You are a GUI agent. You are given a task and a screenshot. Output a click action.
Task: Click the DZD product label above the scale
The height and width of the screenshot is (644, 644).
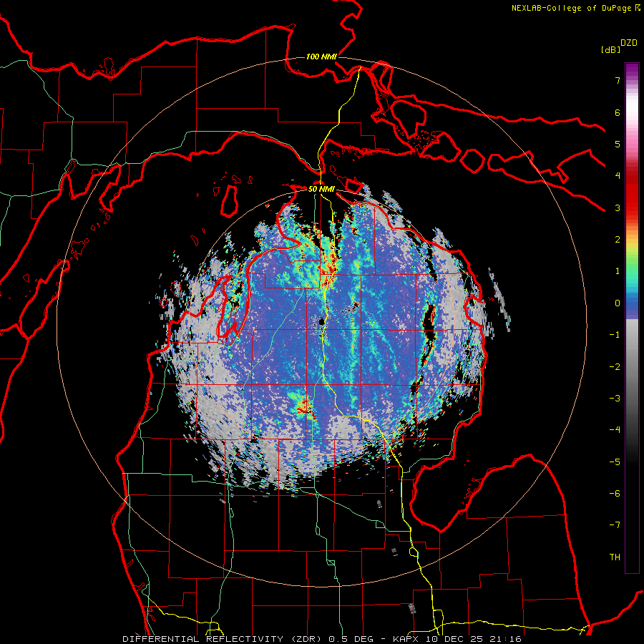(x=629, y=43)
